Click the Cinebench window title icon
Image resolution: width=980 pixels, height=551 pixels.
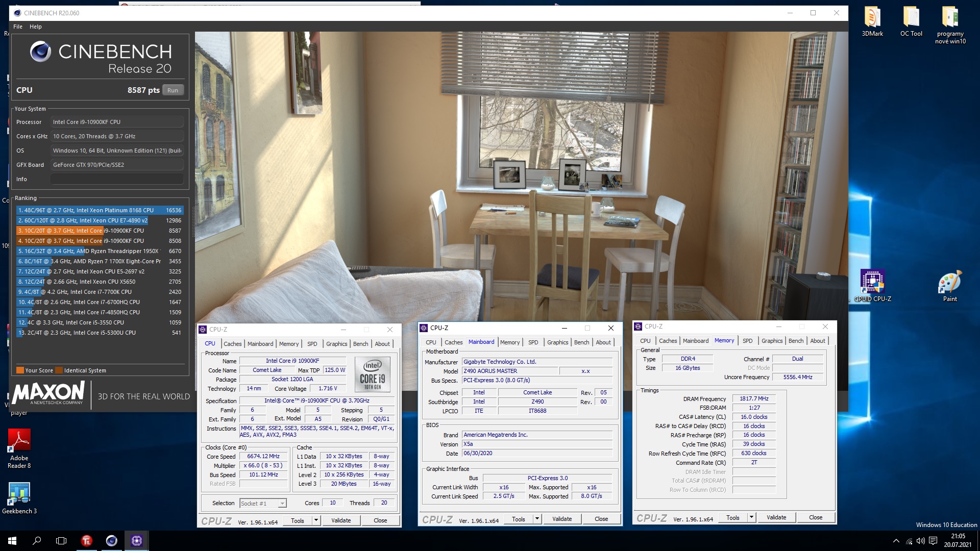point(17,13)
